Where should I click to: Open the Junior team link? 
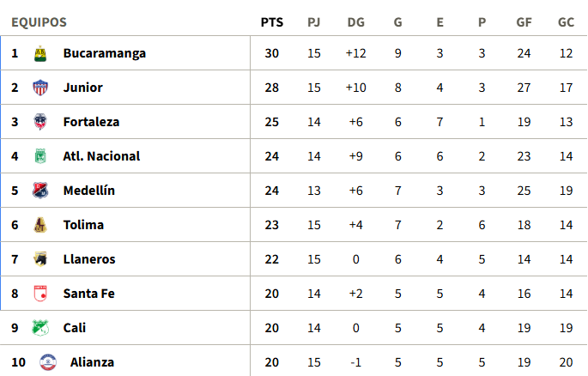(x=82, y=88)
